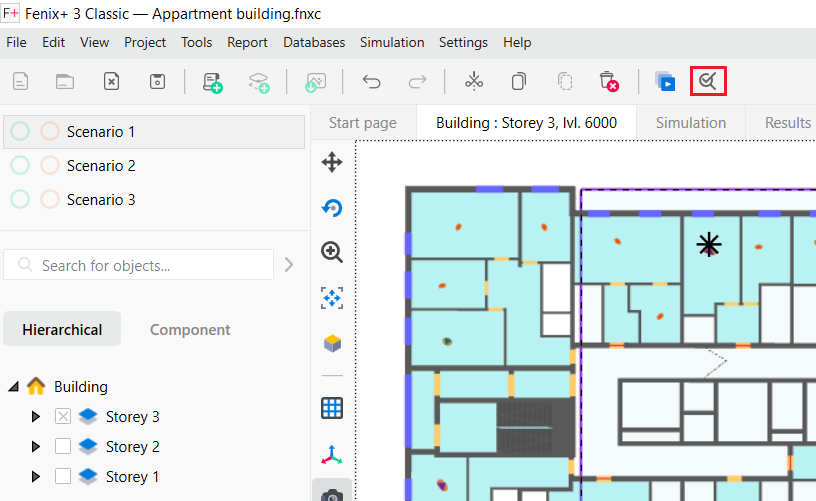
Task: Select the Pan move tool
Action: click(x=332, y=162)
